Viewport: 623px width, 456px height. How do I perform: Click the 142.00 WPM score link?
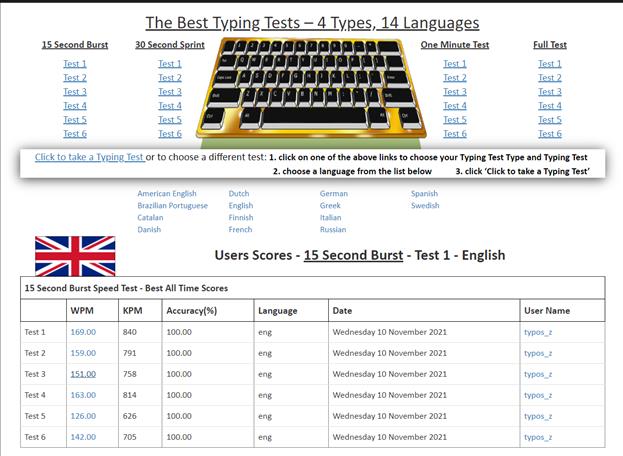pyautogui.click(x=83, y=437)
